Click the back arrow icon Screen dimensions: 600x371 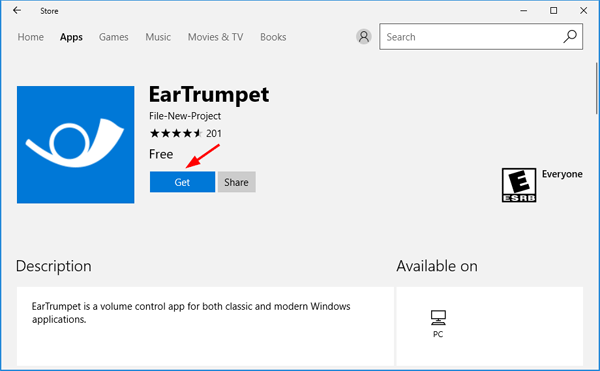click(17, 11)
